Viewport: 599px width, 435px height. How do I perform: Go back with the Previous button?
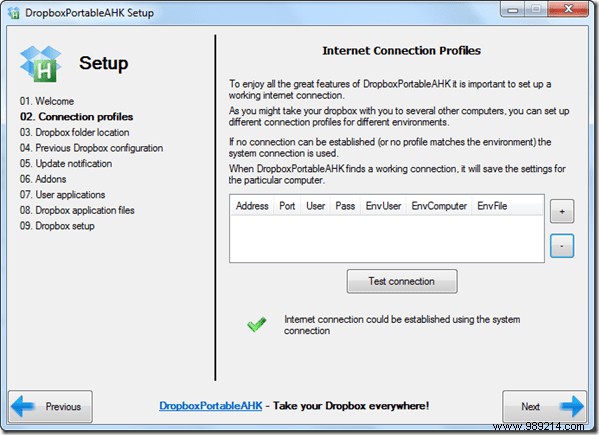(50, 406)
